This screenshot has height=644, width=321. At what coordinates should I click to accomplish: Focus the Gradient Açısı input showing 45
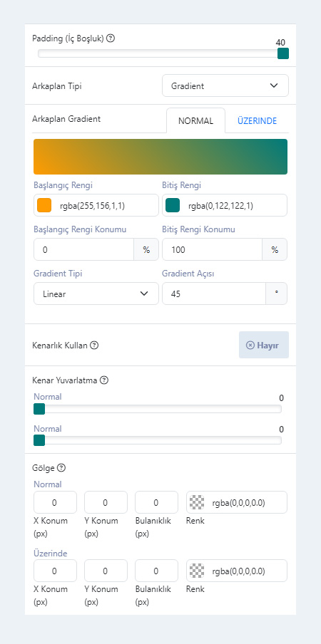click(x=214, y=294)
